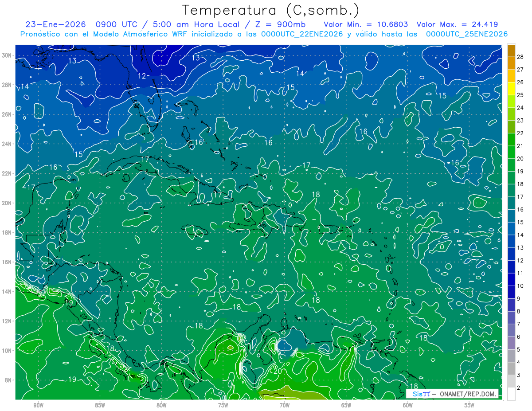Click the 55W longitude axis label
This screenshot has height=411, width=532.
coord(469,405)
